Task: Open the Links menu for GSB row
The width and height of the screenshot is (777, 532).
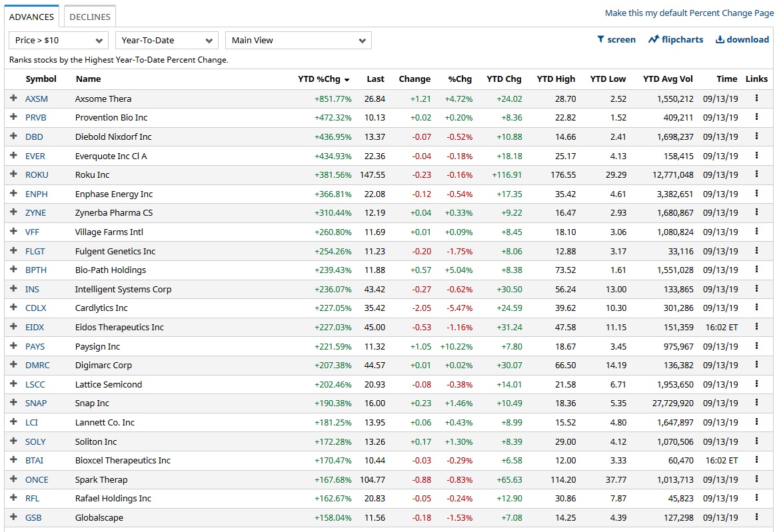Action: pos(756,517)
